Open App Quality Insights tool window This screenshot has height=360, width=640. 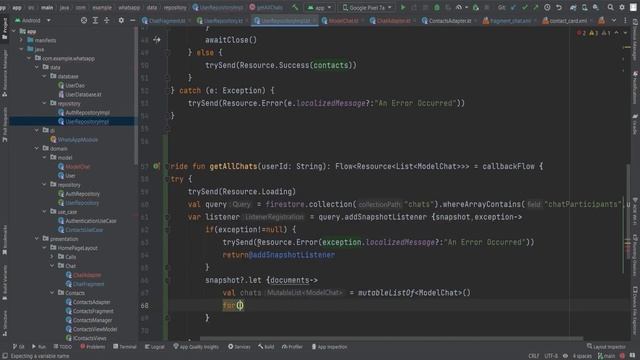pos(196,347)
